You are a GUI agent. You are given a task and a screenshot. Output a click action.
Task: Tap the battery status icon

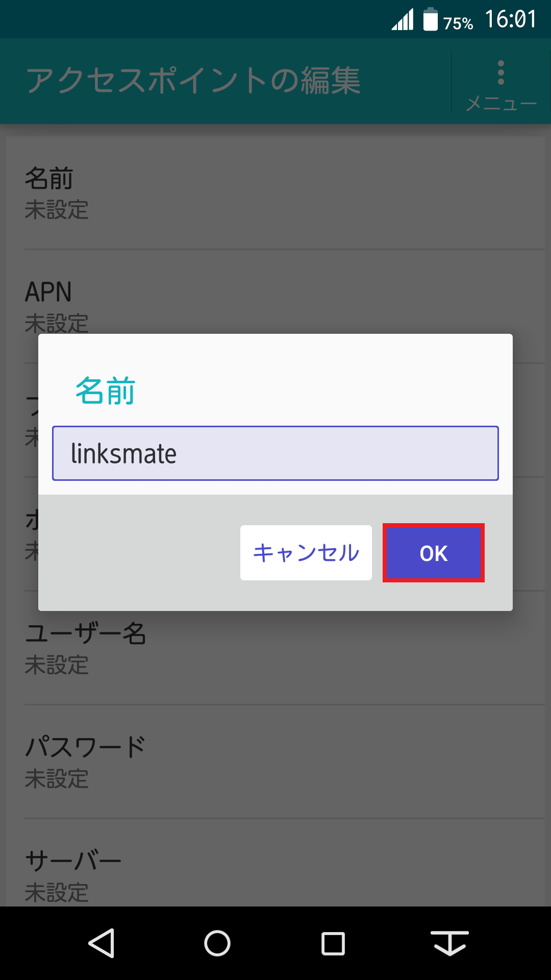(430, 19)
